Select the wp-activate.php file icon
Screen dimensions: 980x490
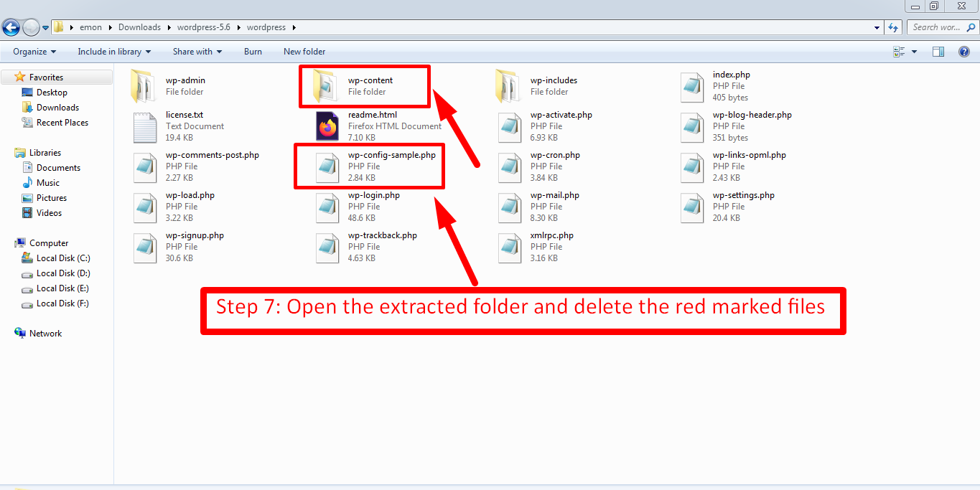[x=510, y=127]
